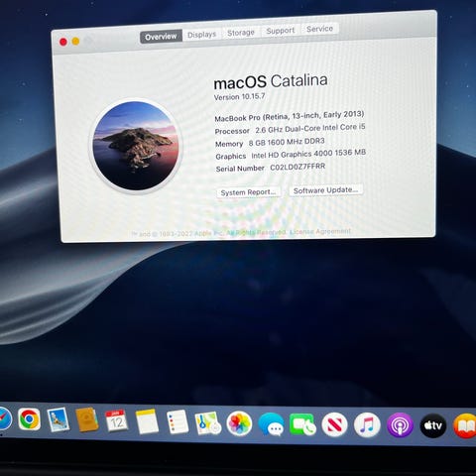Viewport: 476px width, 476px height.
Task: Switch to the Storage tab
Action: pyautogui.click(x=241, y=33)
